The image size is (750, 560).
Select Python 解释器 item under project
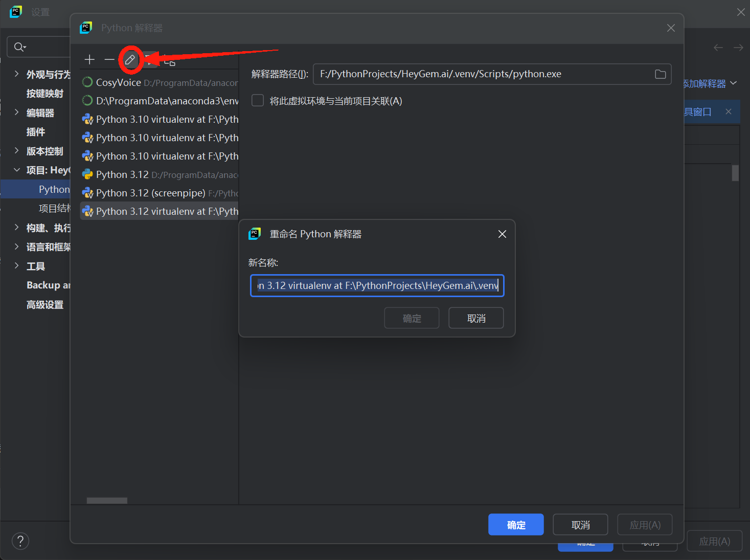pyautogui.click(x=35, y=189)
